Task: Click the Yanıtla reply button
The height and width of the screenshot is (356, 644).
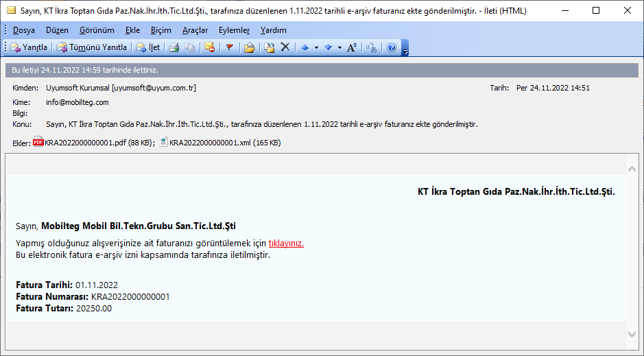Action: [29, 47]
